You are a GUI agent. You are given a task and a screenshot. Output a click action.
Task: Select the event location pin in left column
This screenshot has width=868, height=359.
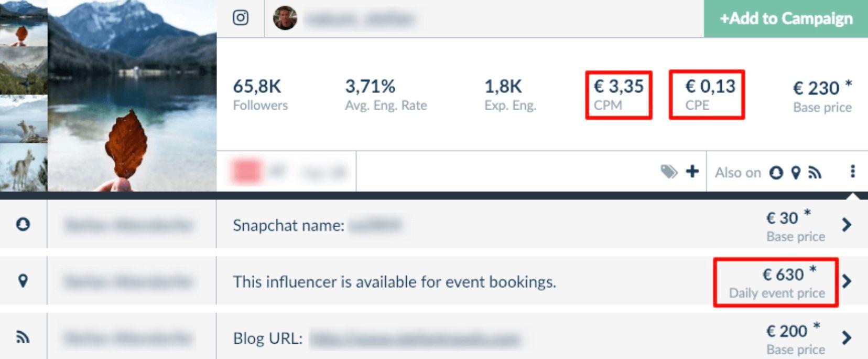click(x=23, y=281)
